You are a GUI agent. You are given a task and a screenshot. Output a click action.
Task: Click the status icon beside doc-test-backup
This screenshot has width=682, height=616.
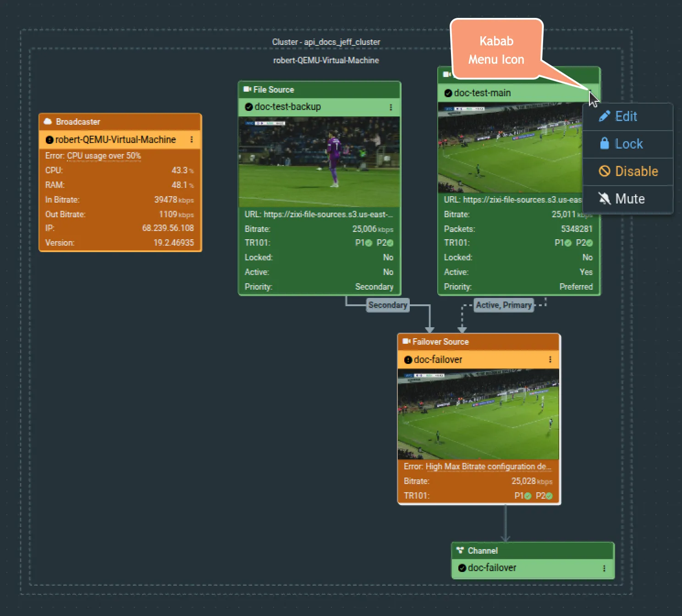(x=249, y=107)
